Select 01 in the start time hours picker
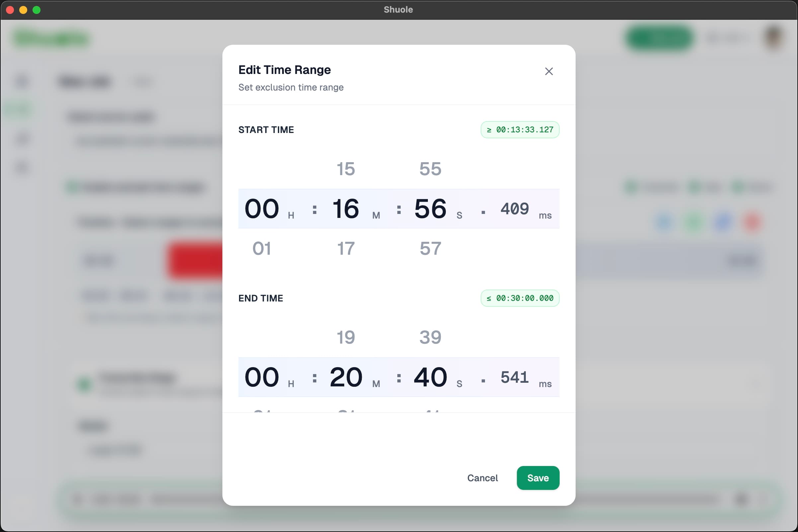 (x=262, y=248)
